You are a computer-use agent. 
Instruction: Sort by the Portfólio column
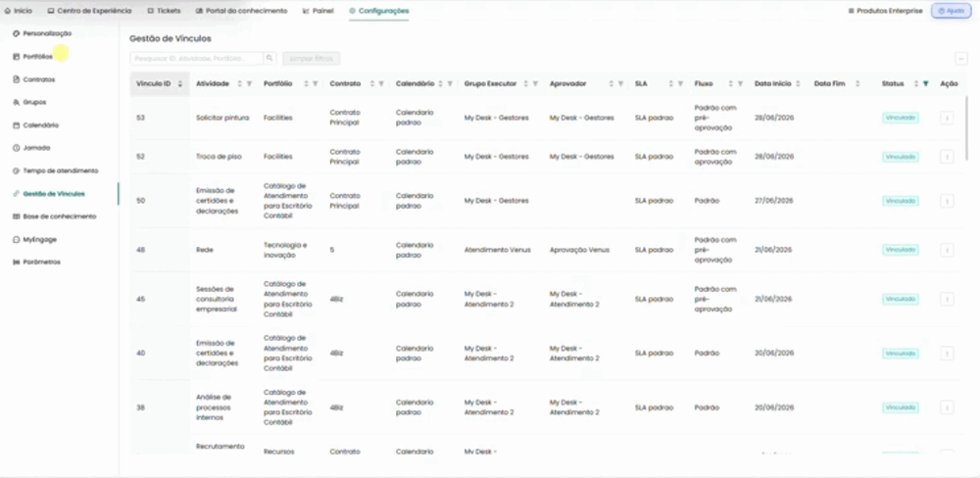[x=306, y=83]
